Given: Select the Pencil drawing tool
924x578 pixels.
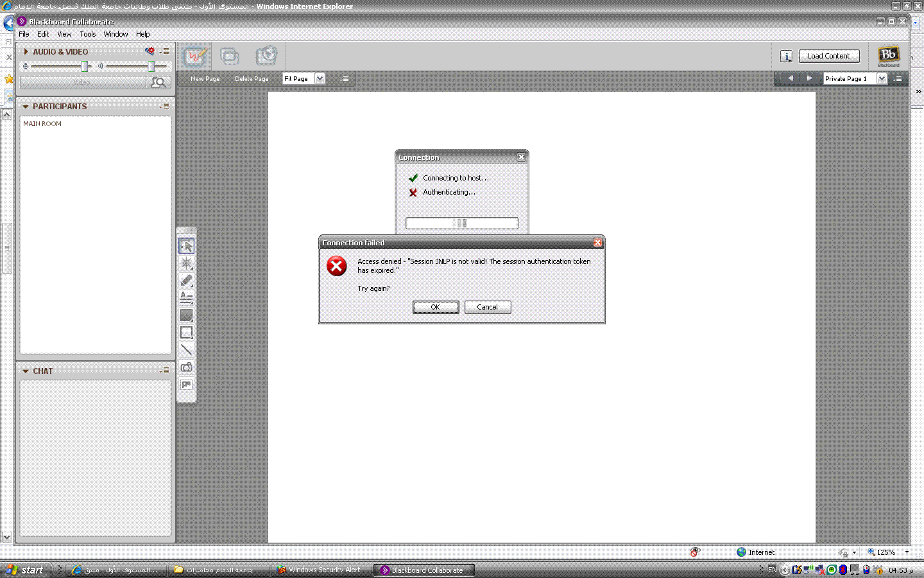Looking at the screenshot, I should click(186, 281).
